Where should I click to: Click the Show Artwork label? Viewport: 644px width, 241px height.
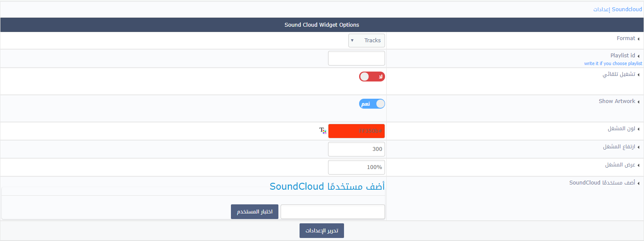click(617, 101)
